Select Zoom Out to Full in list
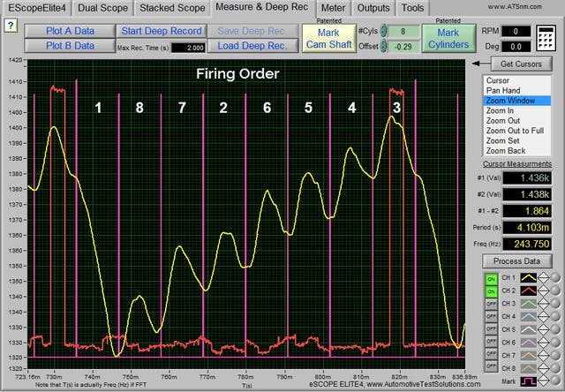The width and height of the screenshot is (565, 392). 514,130
